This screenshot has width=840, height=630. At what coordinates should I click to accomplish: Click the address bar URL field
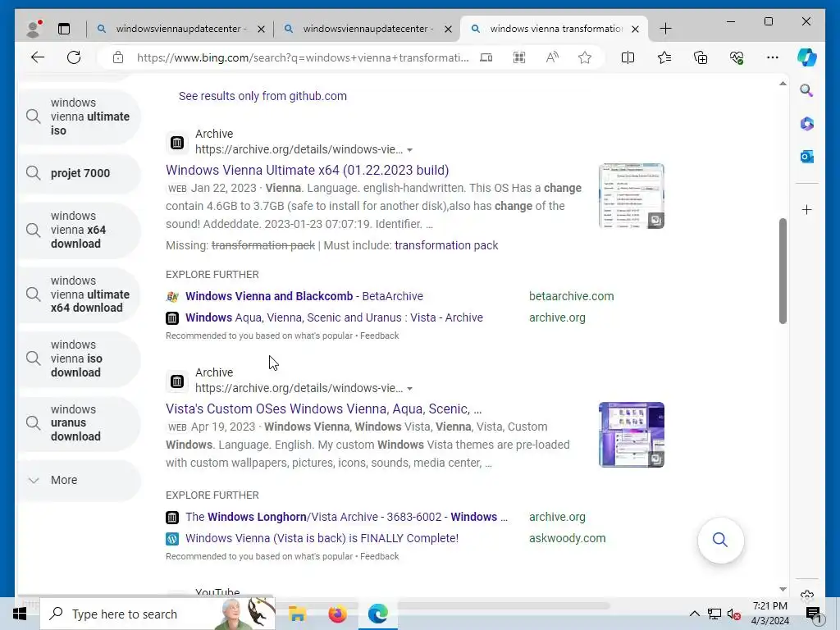click(303, 57)
